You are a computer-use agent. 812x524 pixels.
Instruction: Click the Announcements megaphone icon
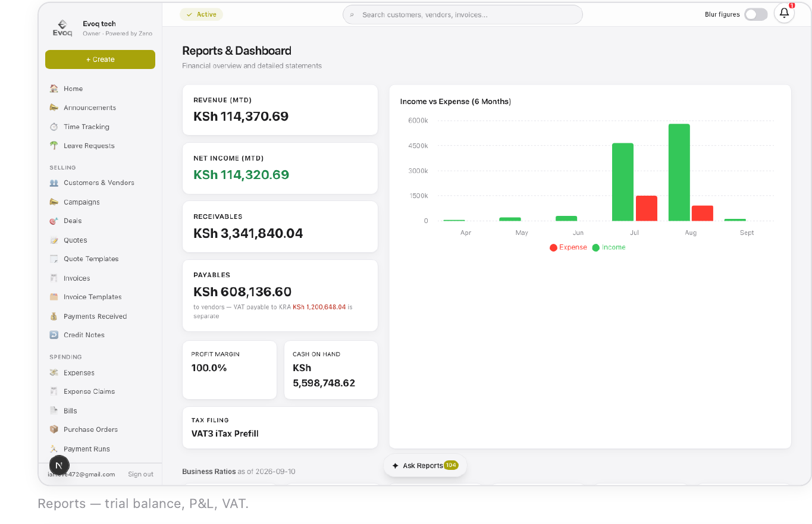tap(54, 108)
